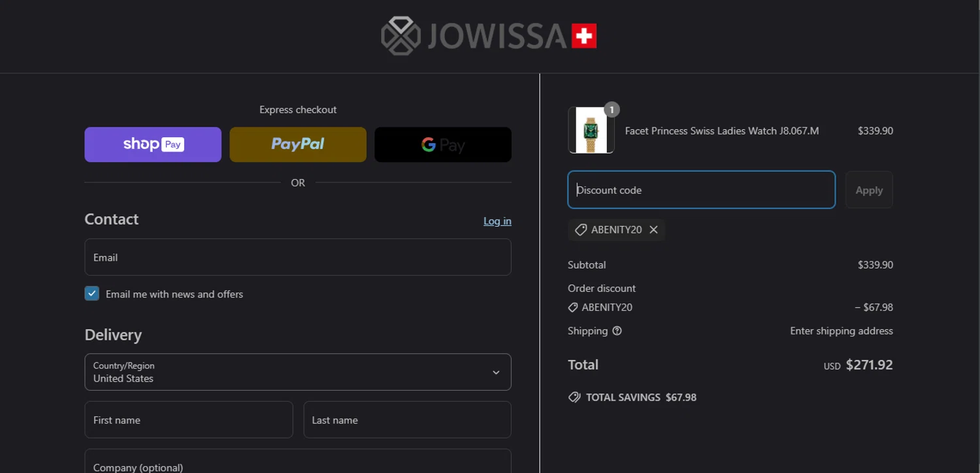Click the Total amount $271.92
This screenshot has width=980, height=473.
pyautogui.click(x=870, y=365)
